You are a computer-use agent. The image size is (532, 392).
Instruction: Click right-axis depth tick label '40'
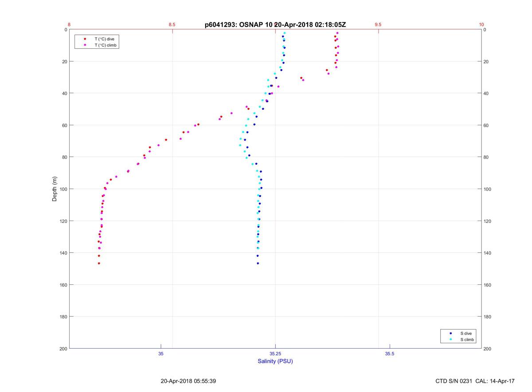pos(486,93)
